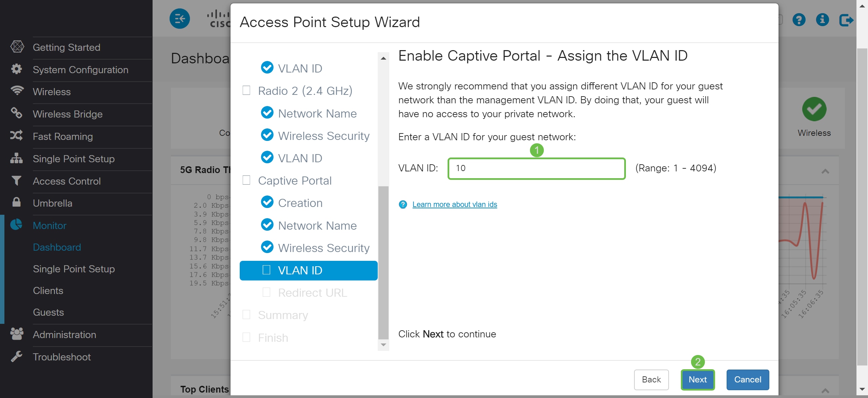Click the Getting Started globe icon
The width and height of the screenshot is (868, 398).
(17, 47)
